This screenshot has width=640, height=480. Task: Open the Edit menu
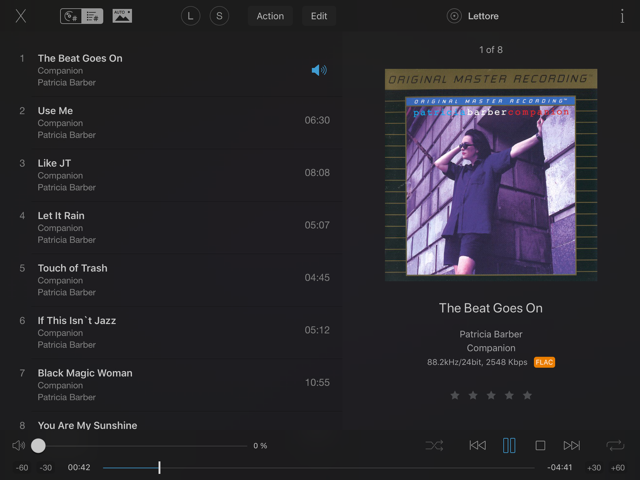coord(319,16)
